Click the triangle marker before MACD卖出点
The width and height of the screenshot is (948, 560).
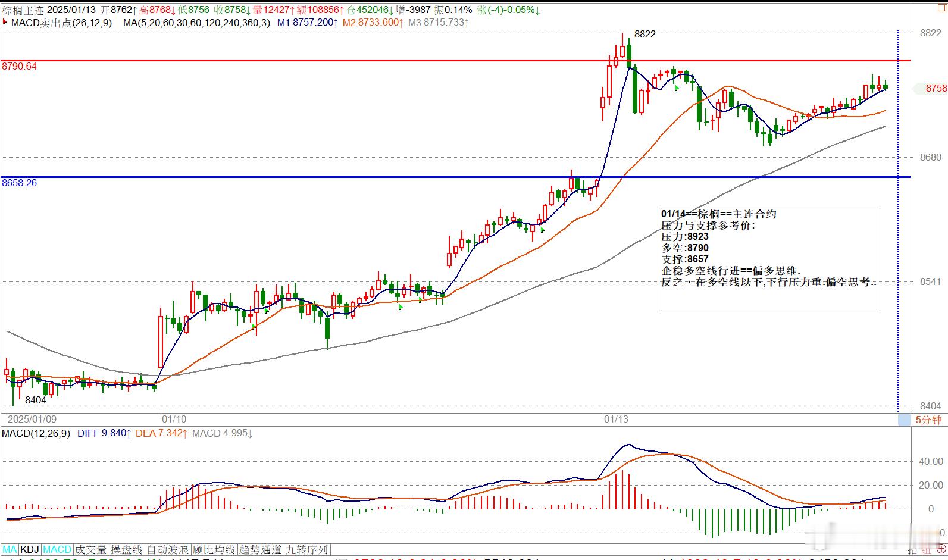pyautogui.click(x=5, y=23)
